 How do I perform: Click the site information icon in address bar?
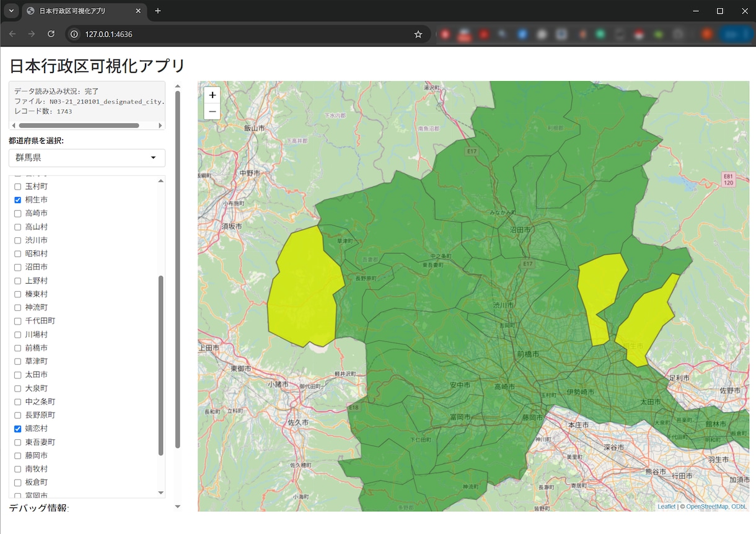74,34
